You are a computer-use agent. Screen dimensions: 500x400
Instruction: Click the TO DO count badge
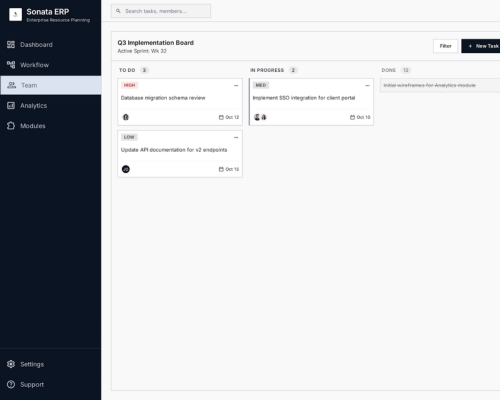(x=144, y=70)
